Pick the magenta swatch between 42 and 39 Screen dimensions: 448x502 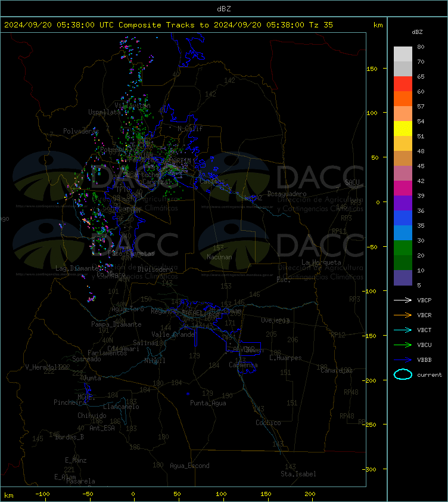[403, 188]
